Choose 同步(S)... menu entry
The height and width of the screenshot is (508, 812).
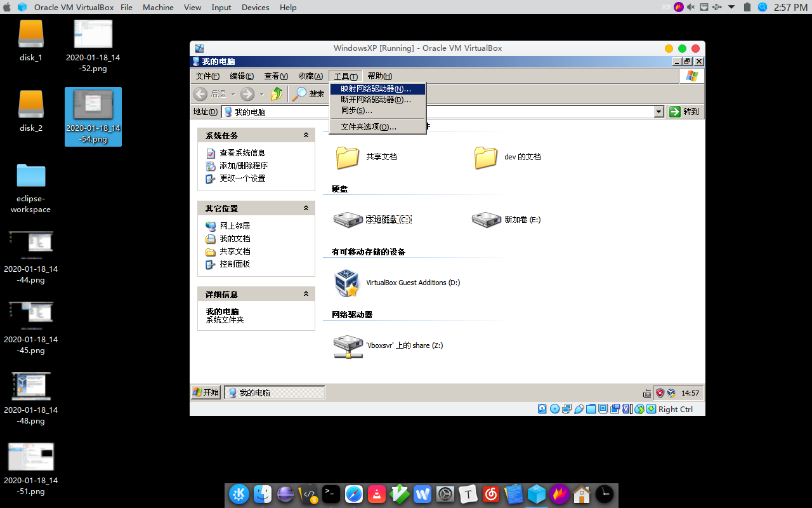377,110
